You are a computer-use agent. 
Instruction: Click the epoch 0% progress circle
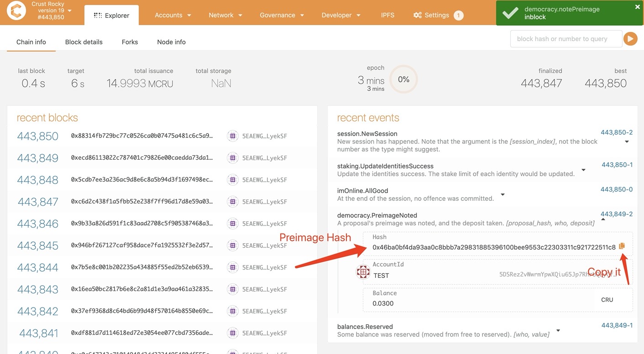pyautogui.click(x=403, y=79)
